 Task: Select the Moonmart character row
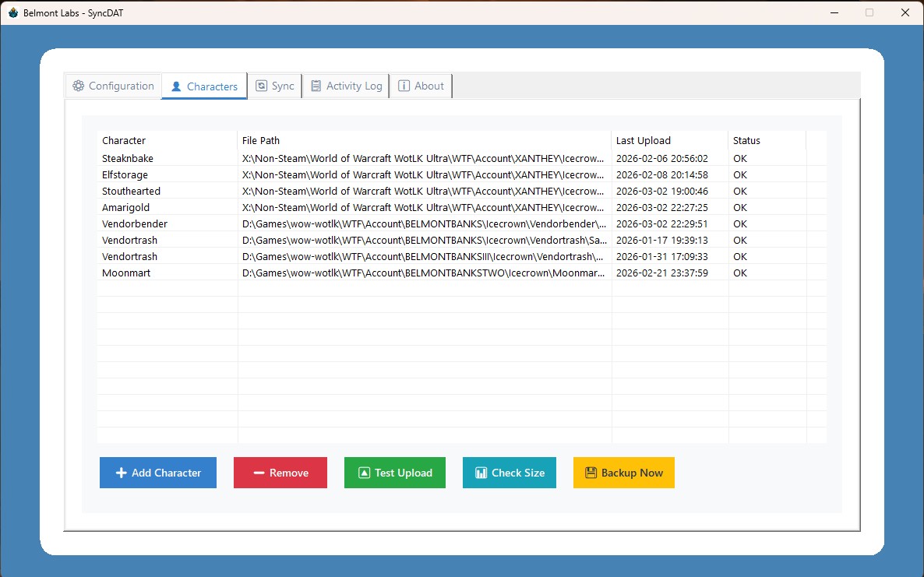(x=126, y=273)
